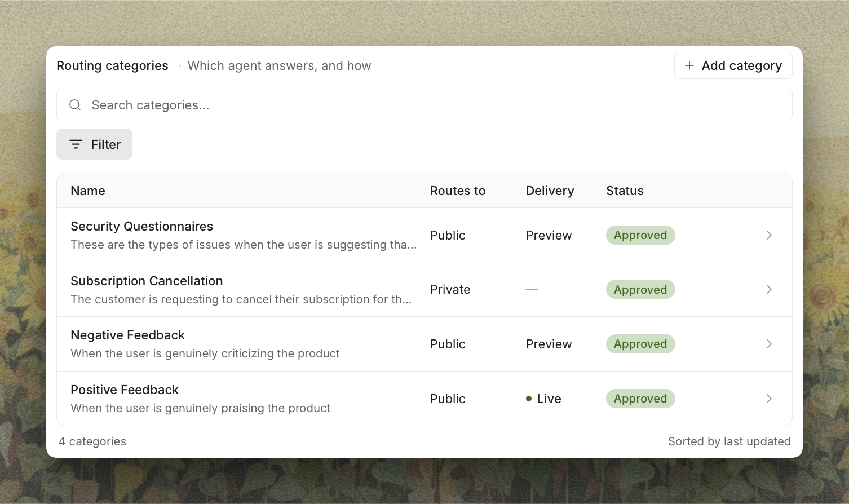Sort by the Routes to column header
The image size is (849, 504).
[x=458, y=191]
